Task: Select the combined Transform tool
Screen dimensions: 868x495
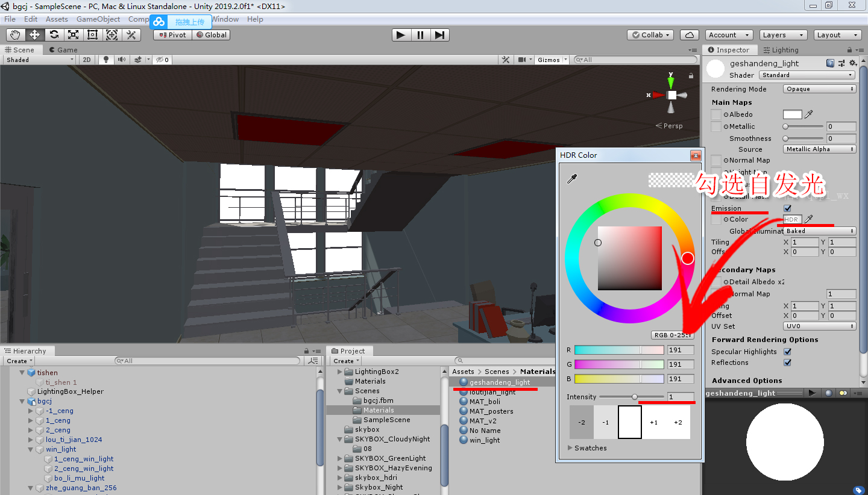Action: [112, 35]
